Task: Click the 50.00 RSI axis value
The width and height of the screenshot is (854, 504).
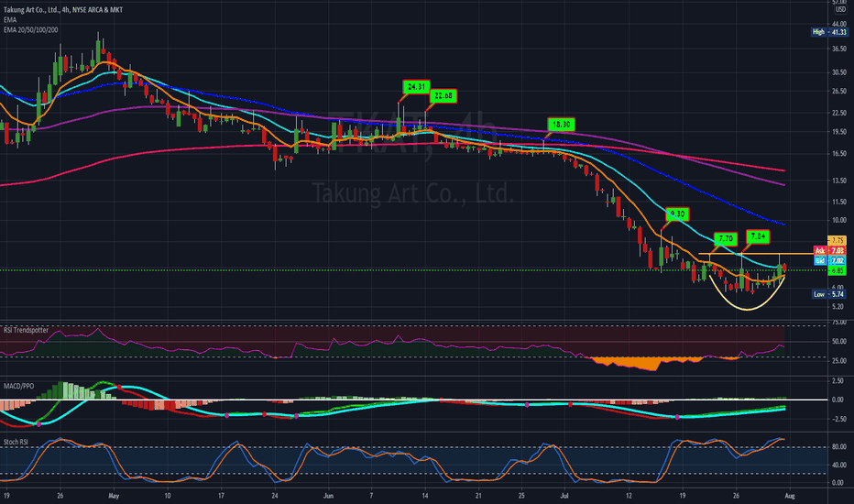Action: [x=839, y=342]
